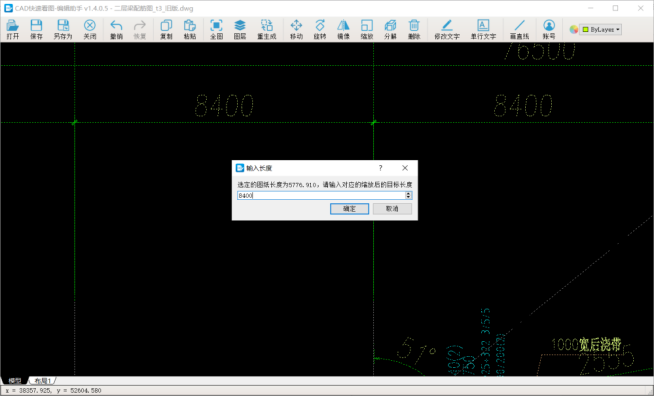Close the 输入长度 dialog
The width and height of the screenshot is (654, 397).
point(405,168)
